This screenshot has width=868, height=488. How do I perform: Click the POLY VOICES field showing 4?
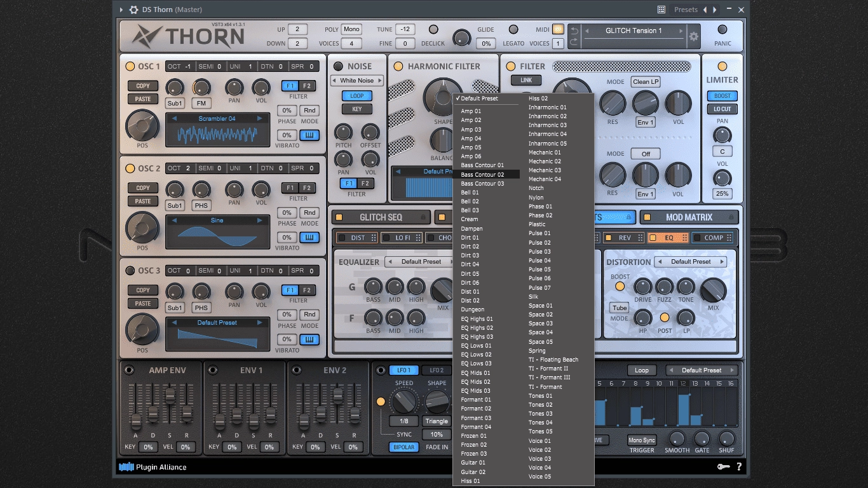coord(351,44)
